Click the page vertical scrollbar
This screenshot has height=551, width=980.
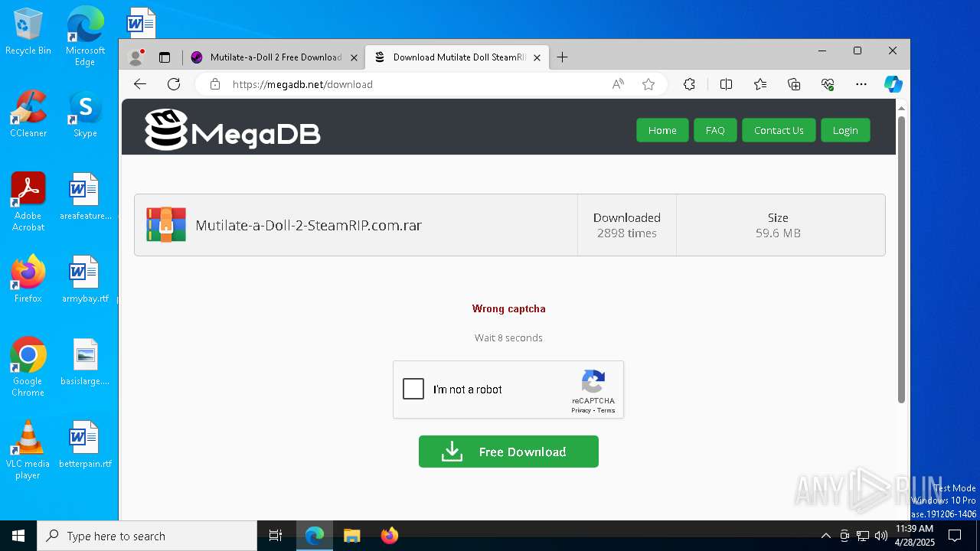(902, 259)
